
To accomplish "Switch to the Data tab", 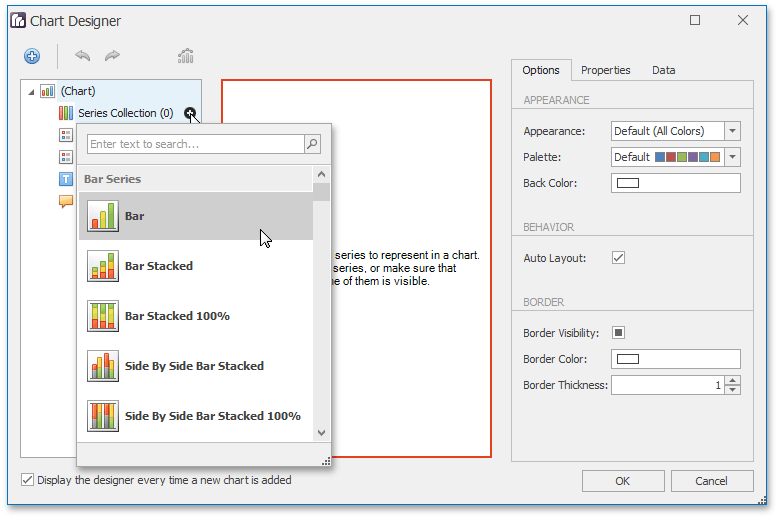I will (x=664, y=70).
